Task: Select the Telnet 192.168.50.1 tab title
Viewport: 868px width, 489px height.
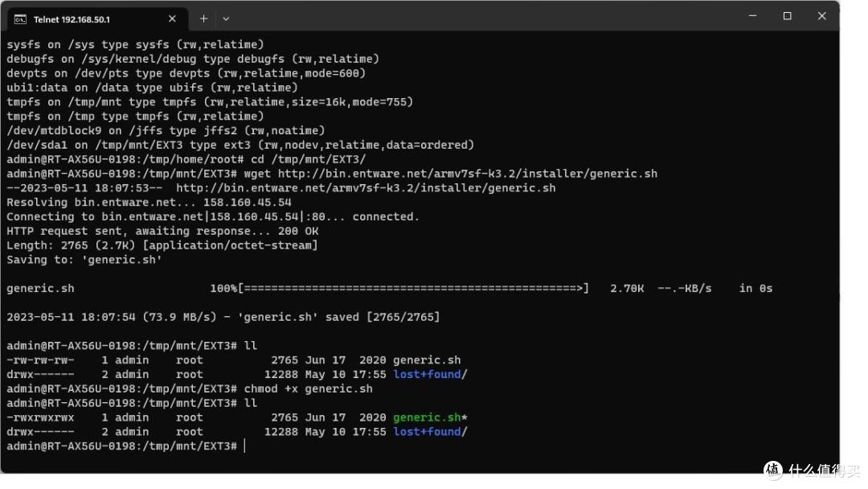Action: (72, 19)
